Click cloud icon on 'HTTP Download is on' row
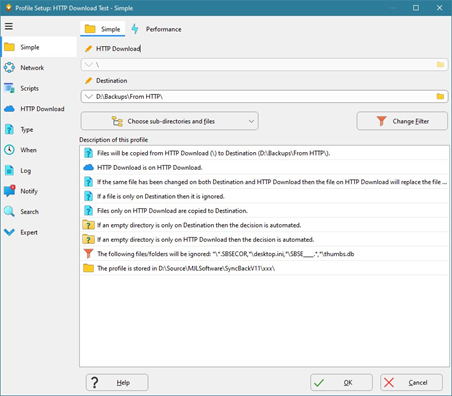 [88, 167]
